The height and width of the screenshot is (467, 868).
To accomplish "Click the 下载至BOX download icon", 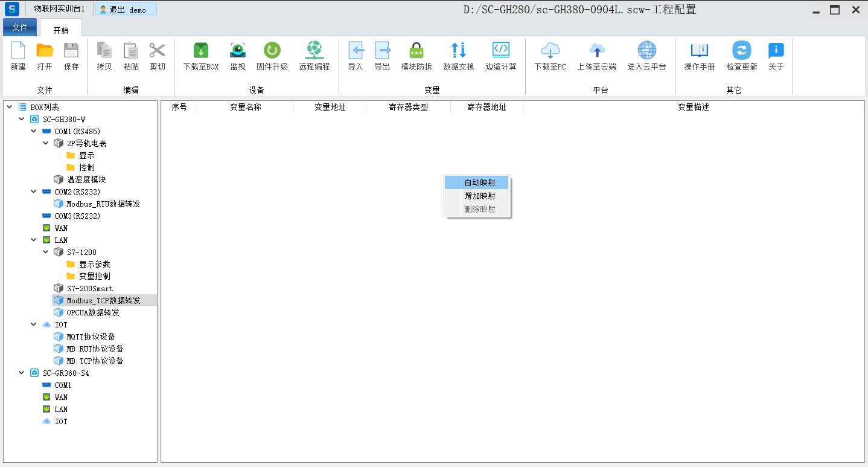I will (x=200, y=51).
